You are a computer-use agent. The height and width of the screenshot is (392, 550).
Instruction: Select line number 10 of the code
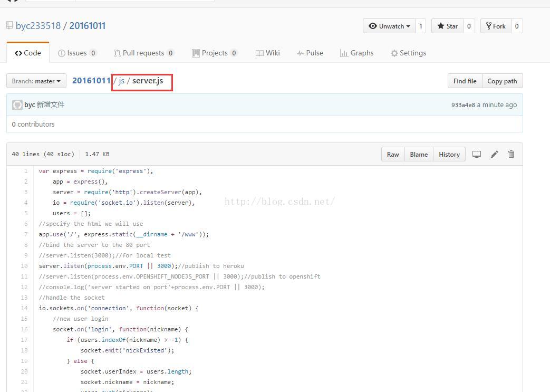[24, 266]
